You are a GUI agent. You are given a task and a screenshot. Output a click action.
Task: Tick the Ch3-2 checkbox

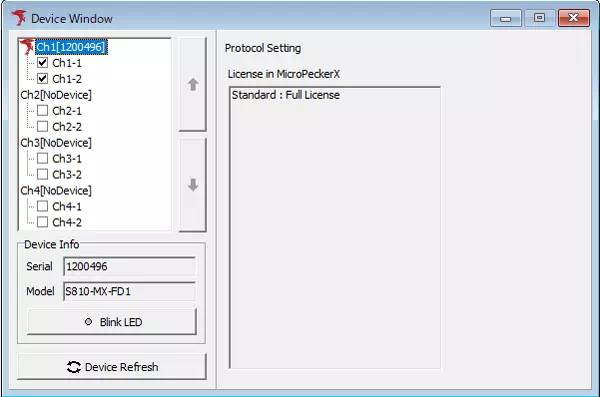[42, 175]
